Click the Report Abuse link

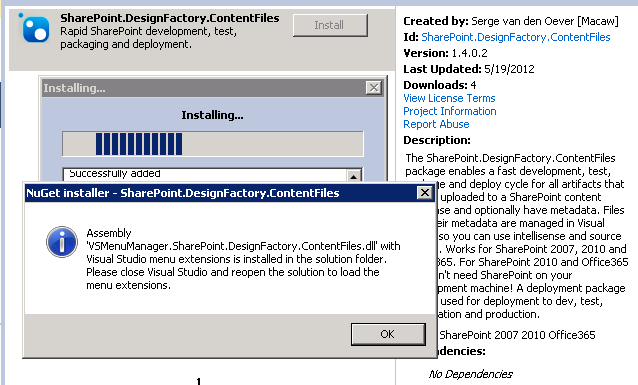click(436, 124)
